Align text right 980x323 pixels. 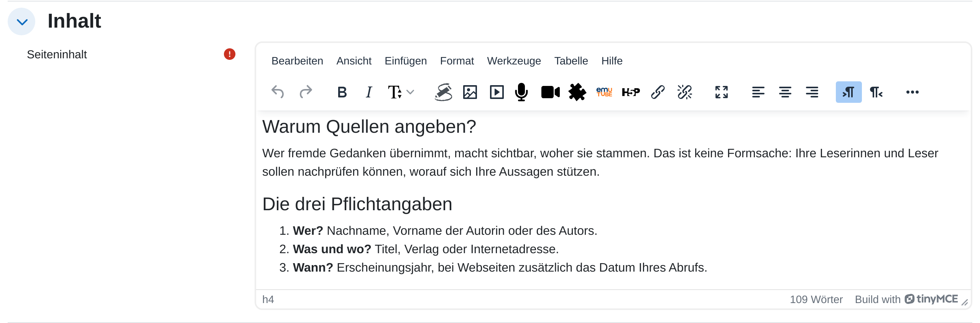[812, 92]
